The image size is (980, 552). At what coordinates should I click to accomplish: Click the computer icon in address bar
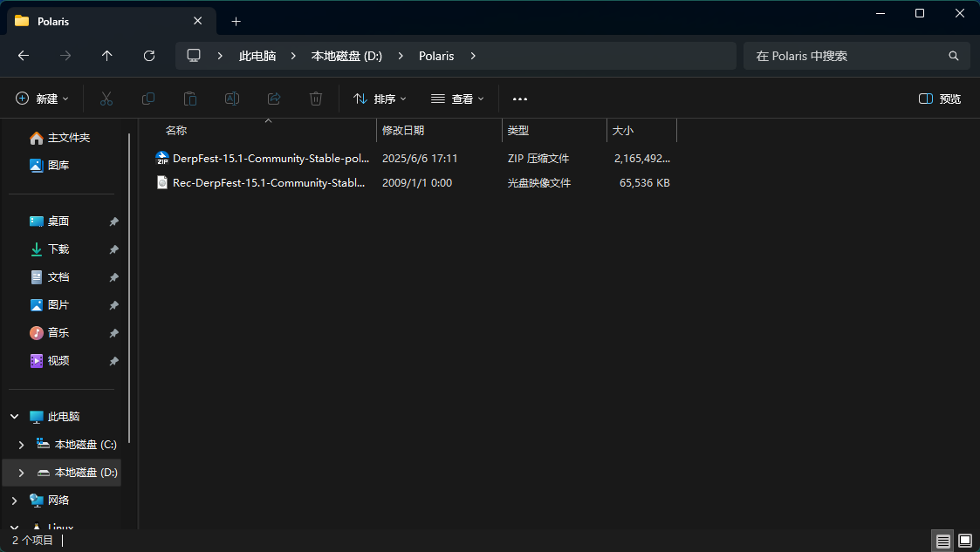194,56
